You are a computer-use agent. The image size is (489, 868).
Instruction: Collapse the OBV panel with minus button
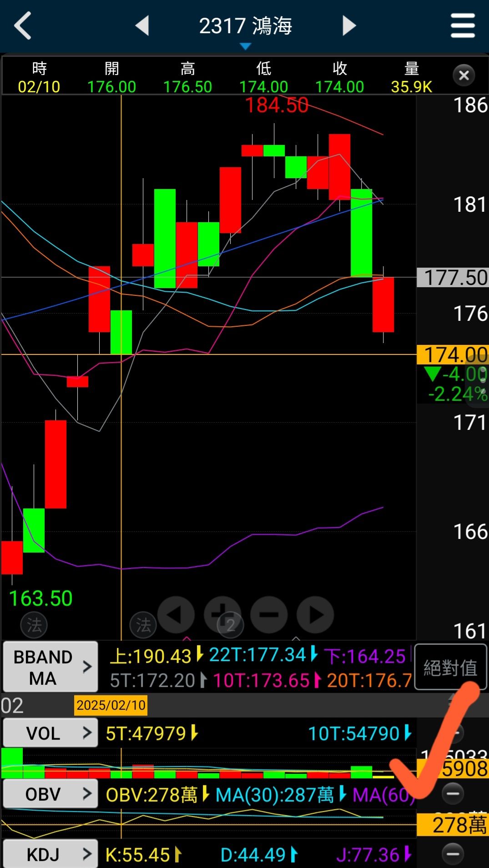pyautogui.click(x=453, y=793)
